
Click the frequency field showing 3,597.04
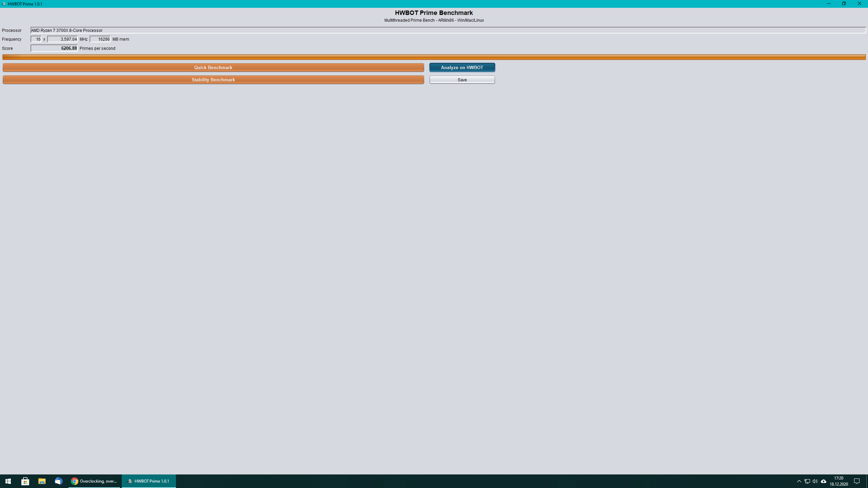click(62, 39)
